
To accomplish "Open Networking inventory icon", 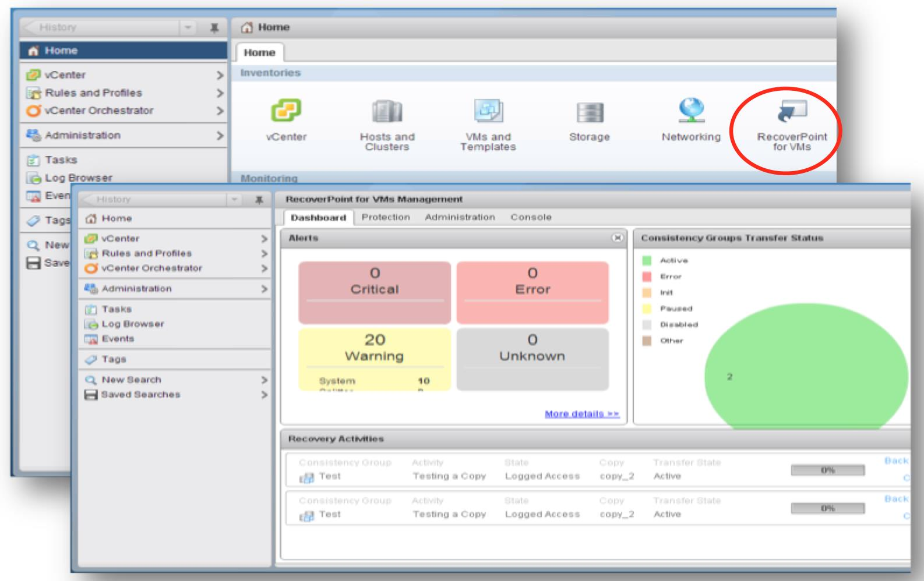I will 691,110.
